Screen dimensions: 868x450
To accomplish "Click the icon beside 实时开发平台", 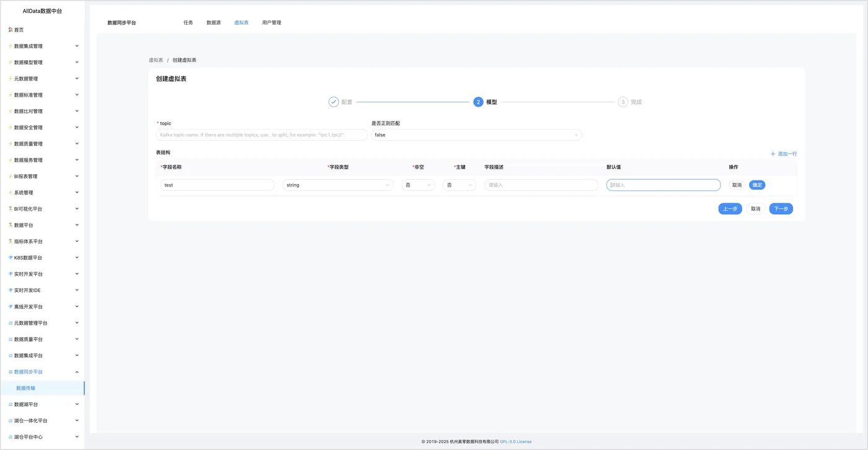I will pos(11,274).
